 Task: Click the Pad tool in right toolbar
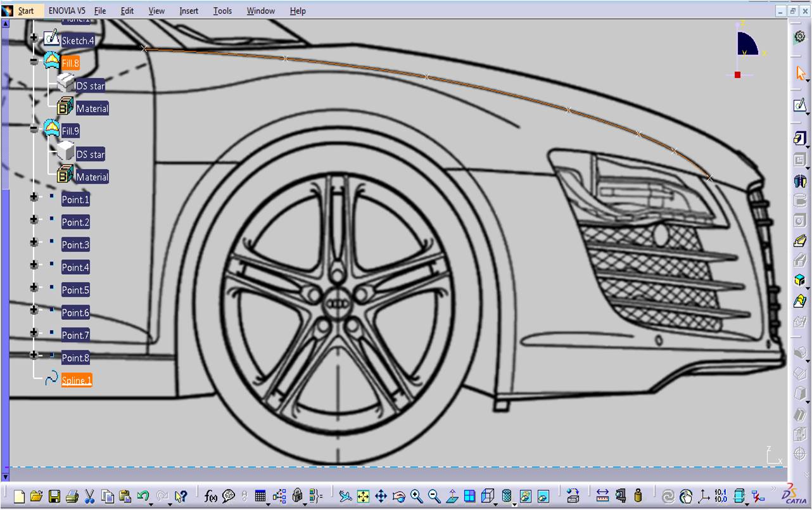point(800,139)
